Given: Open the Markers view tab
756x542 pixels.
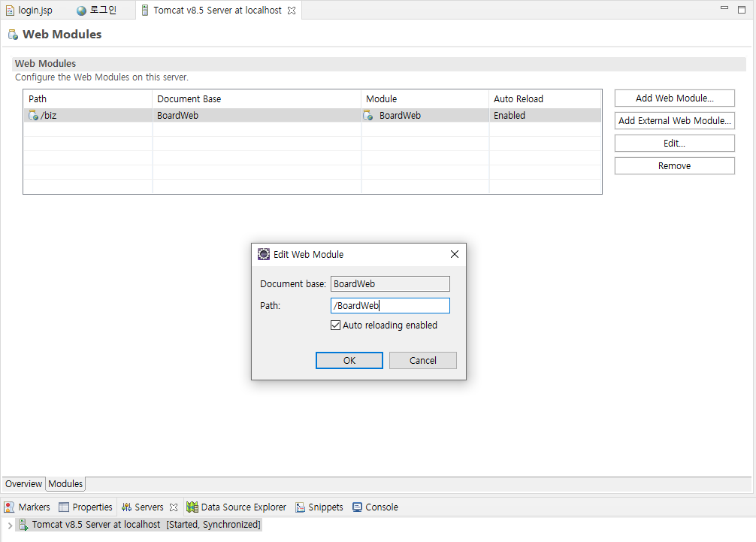Looking at the screenshot, I should [x=27, y=507].
